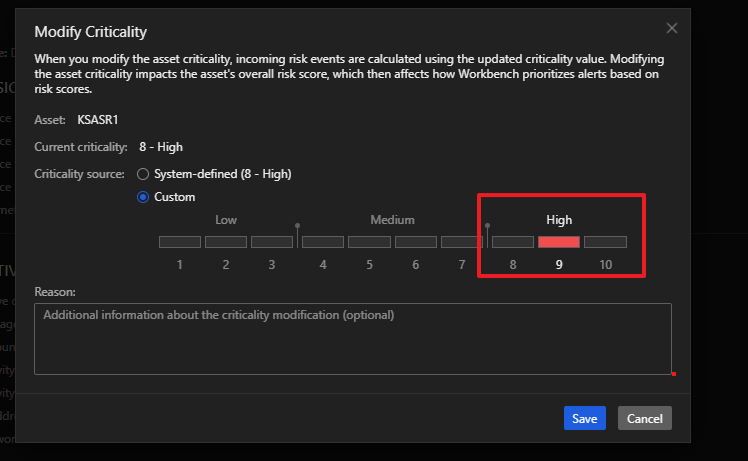Click the Reason box resize handle
This screenshot has width=748, height=461.
click(x=674, y=374)
